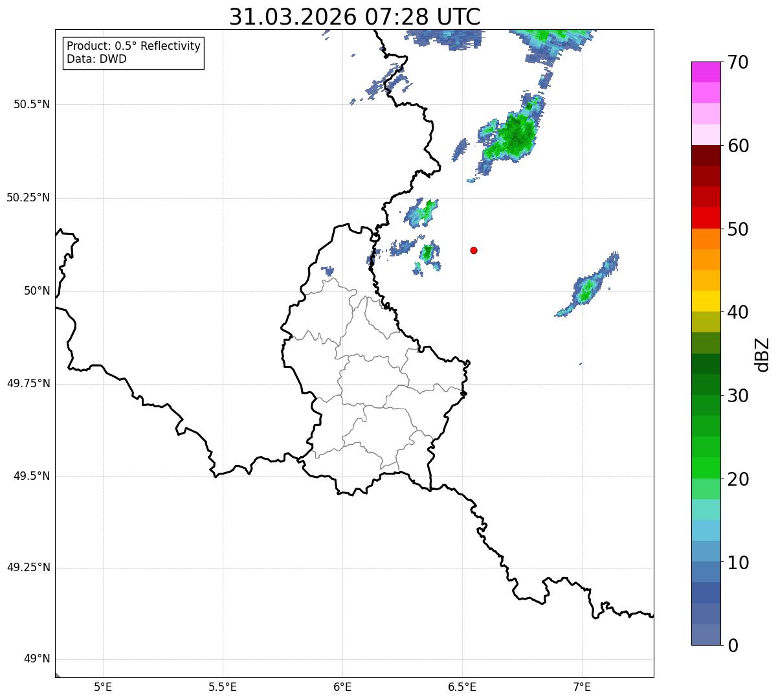Click the 49.75°N latitude label
The image size is (778, 700).
(x=28, y=383)
